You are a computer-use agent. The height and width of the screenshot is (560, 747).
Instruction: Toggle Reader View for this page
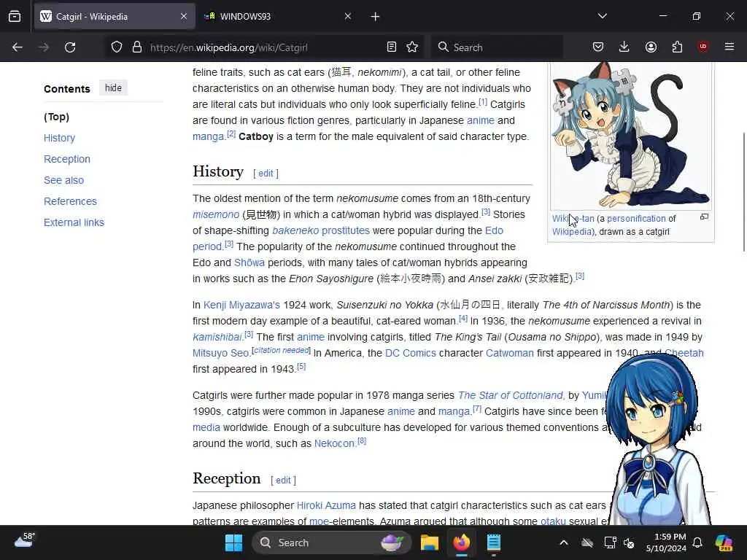(391, 47)
